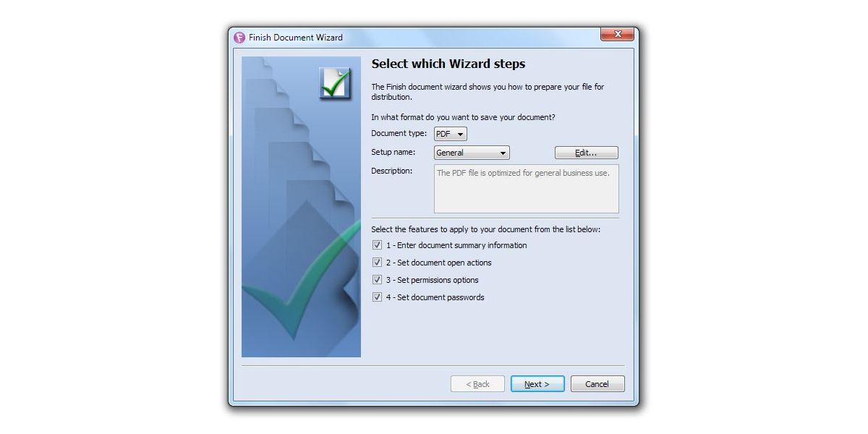Click the large teal checkmark graphic
This screenshot has width=868, height=434.
pos(302,282)
